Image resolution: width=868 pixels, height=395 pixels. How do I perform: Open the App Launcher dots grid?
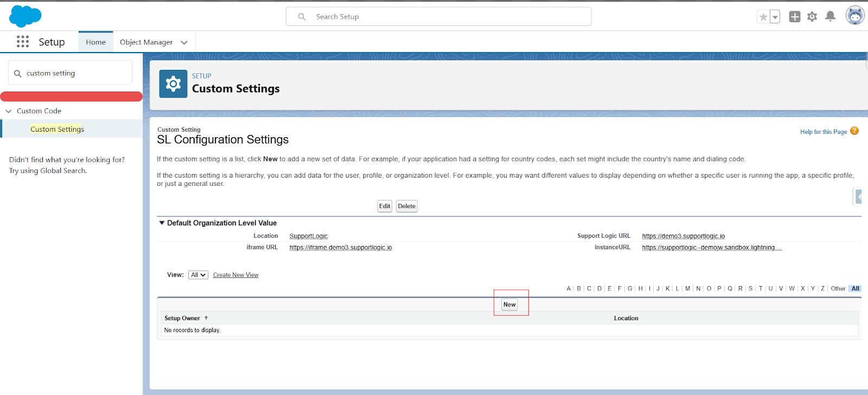click(23, 42)
